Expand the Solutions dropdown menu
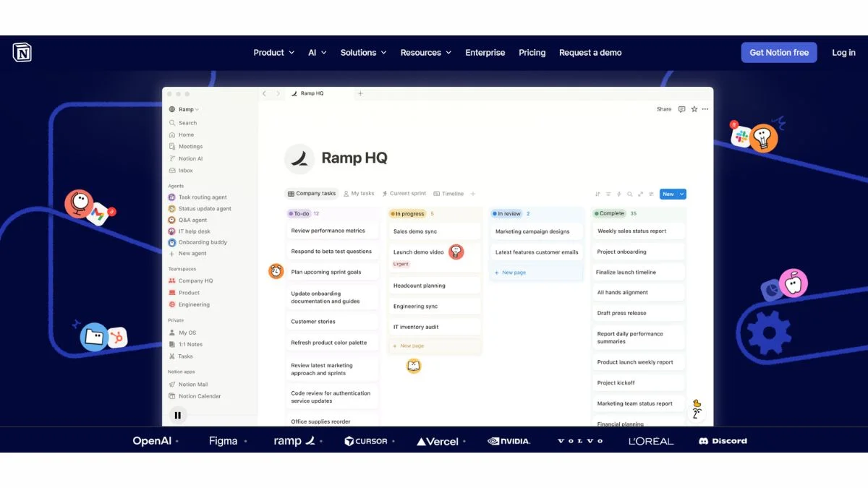Screen dimensions: 868x488 point(363,53)
